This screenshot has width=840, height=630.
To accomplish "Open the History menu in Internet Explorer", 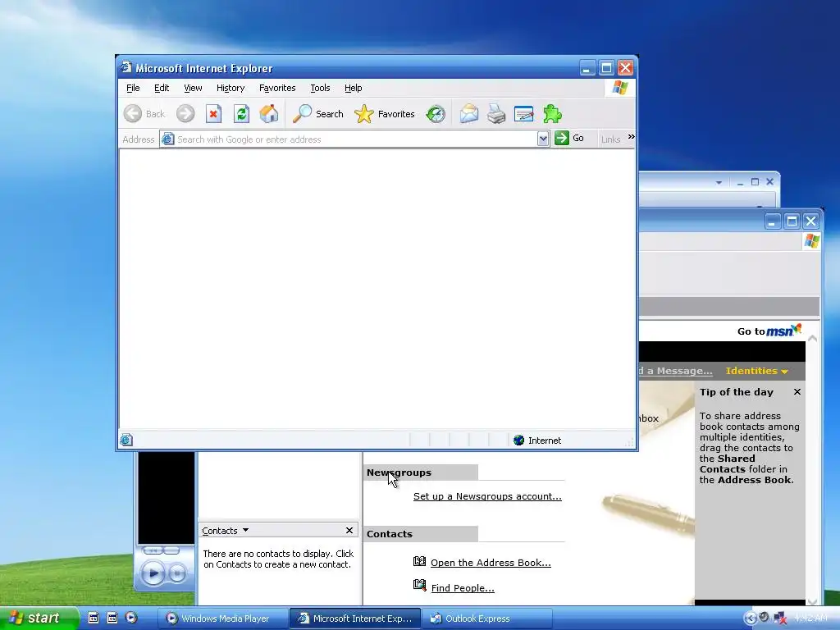I will click(x=231, y=88).
